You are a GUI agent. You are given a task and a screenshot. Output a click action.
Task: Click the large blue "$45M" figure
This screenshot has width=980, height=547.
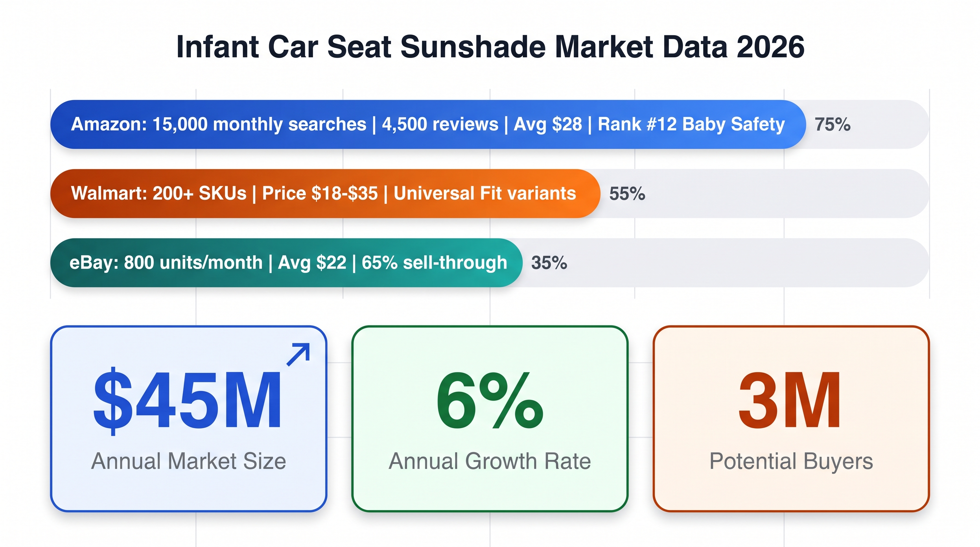tap(188, 402)
